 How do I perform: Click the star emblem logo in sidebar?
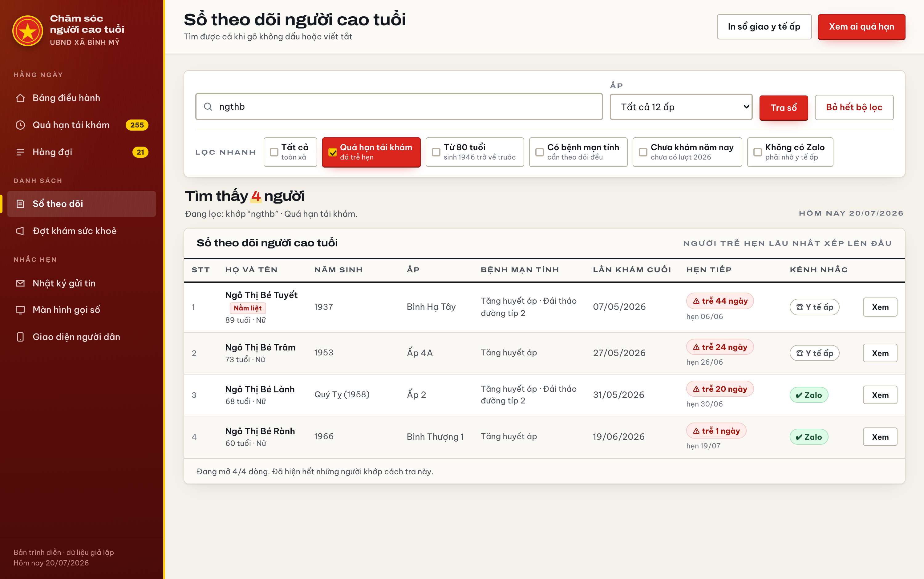point(28,31)
